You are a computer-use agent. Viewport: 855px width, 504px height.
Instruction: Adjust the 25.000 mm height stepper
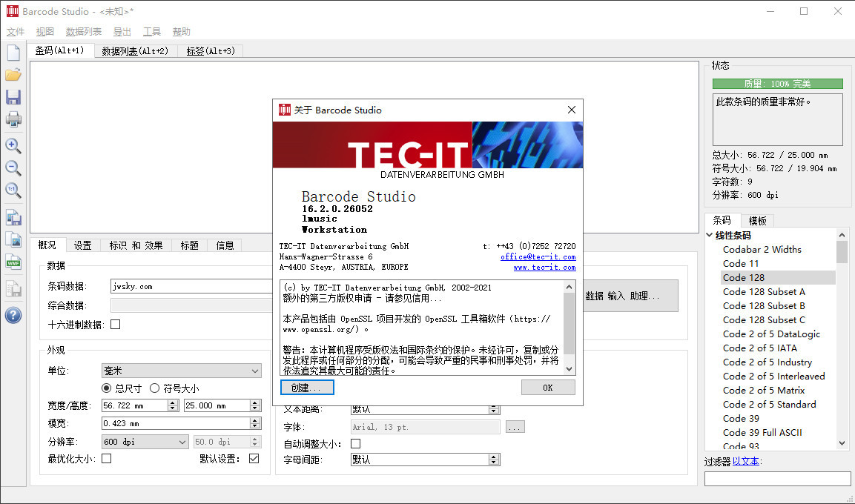tap(254, 405)
